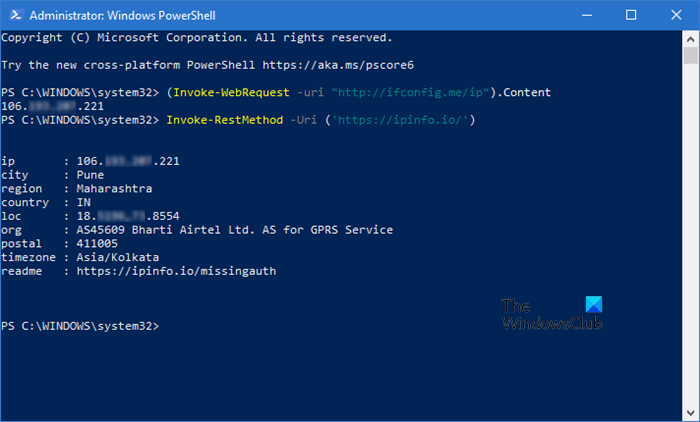
Task: Click the scrollbar down arrow
Action: [689, 412]
